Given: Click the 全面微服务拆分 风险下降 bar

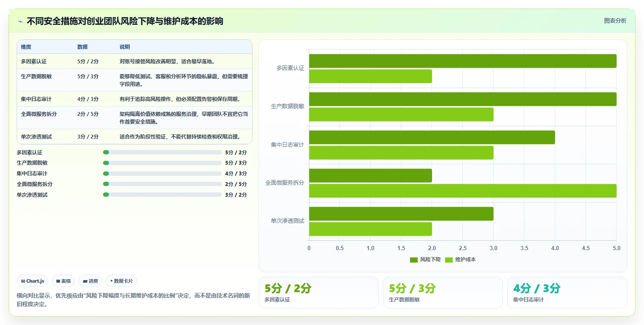Looking at the screenshot, I should tap(371, 175).
